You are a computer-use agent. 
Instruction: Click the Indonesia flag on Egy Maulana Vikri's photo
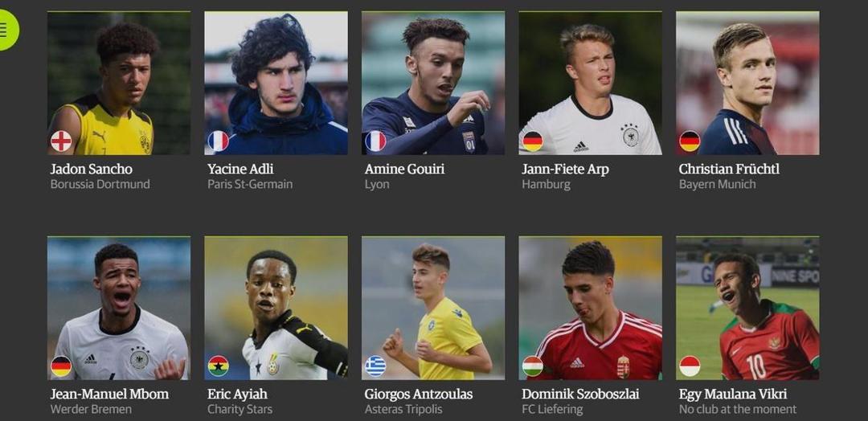pos(690,366)
